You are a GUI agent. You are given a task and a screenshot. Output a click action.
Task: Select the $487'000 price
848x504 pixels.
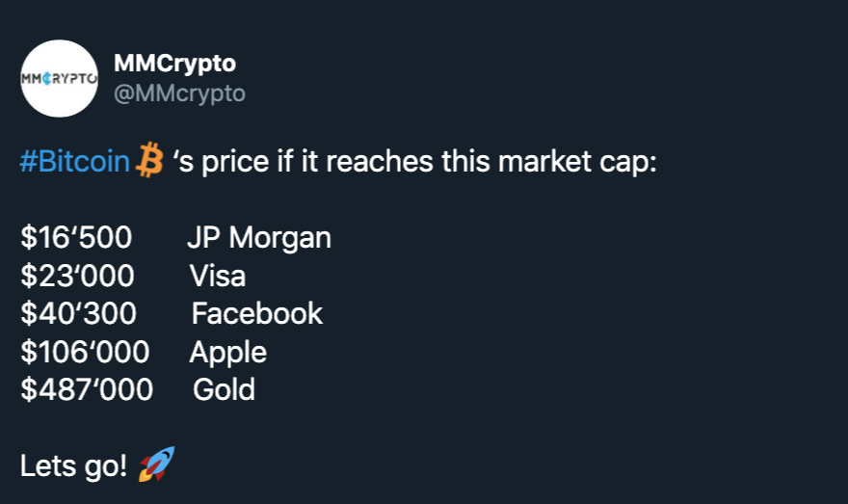tap(86, 389)
